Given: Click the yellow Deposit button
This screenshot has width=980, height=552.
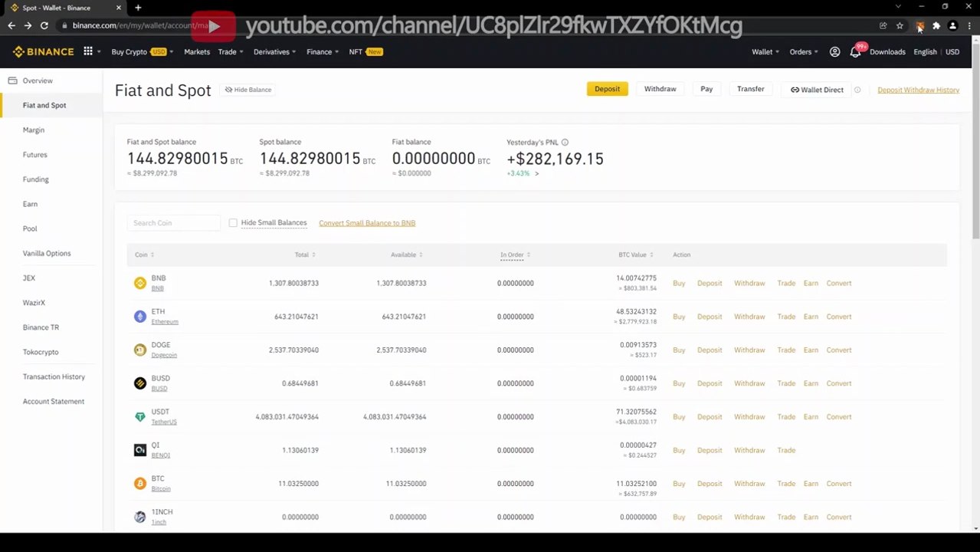Looking at the screenshot, I should point(607,89).
